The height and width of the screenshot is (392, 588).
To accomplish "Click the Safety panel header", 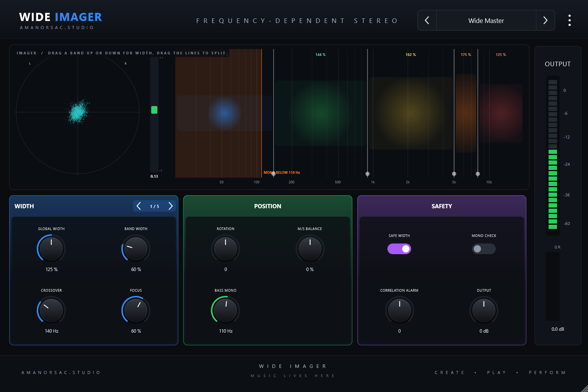I will (442, 206).
